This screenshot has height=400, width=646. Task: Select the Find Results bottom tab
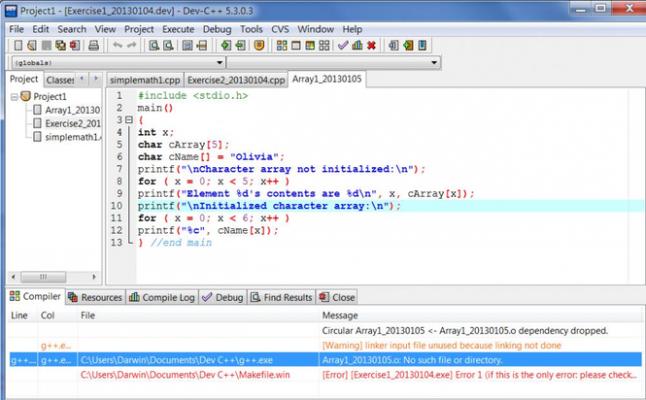pos(282,297)
